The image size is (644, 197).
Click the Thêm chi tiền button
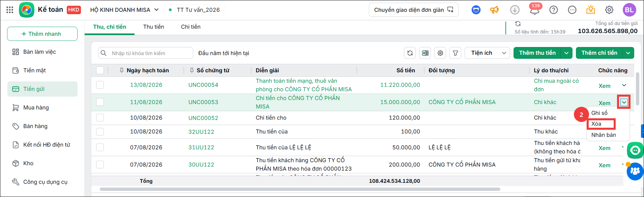(599, 53)
